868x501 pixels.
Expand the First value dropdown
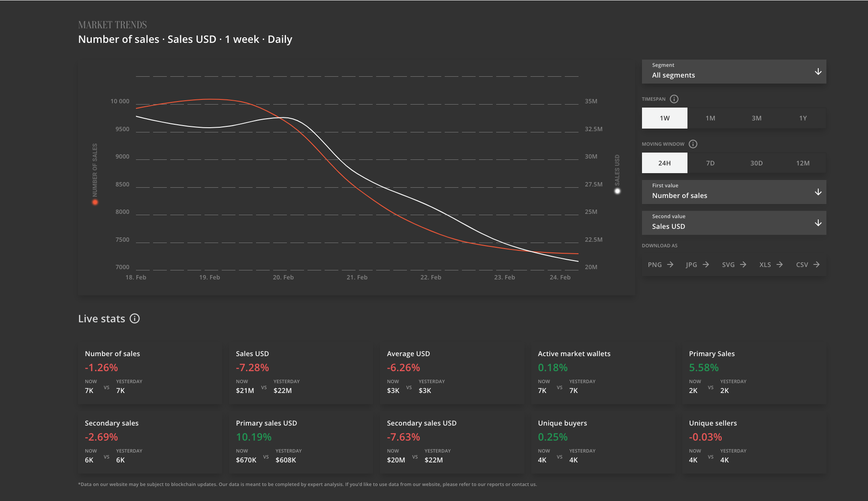(734, 192)
